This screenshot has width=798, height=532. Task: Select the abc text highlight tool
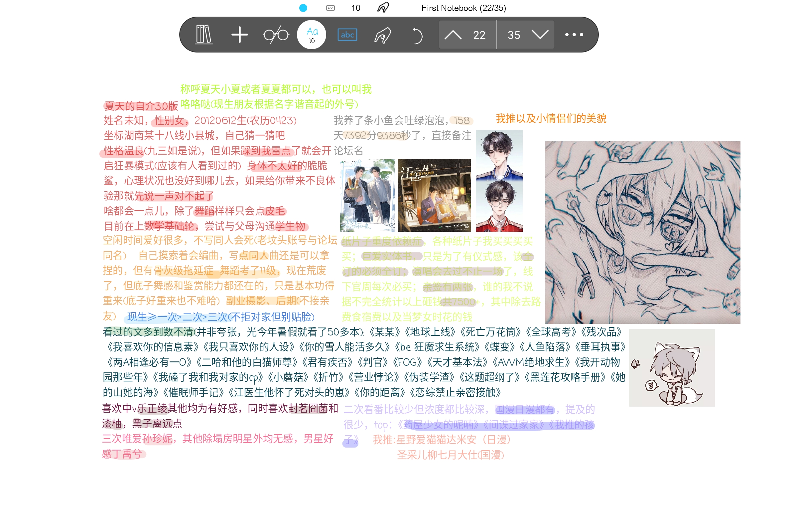pos(347,34)
